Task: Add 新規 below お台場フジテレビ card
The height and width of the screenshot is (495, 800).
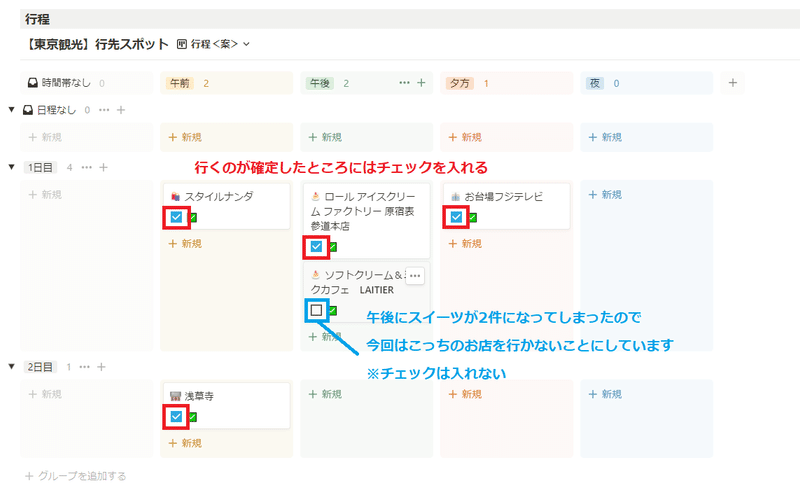Action: (465, 244)
